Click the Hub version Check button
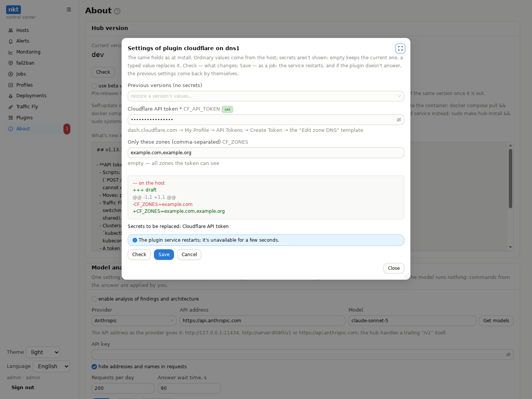This screenshot has height=399, width=532. [103, 72]
